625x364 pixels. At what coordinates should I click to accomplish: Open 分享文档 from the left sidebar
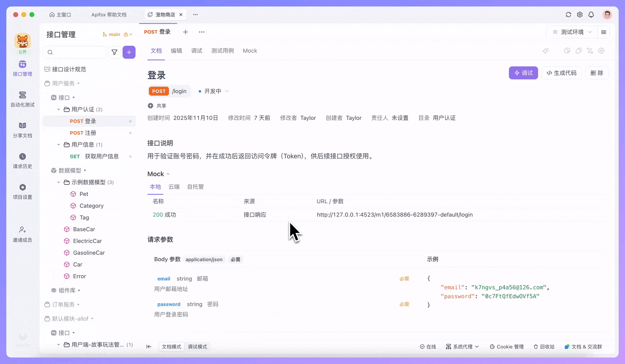(x=22, y=130)
